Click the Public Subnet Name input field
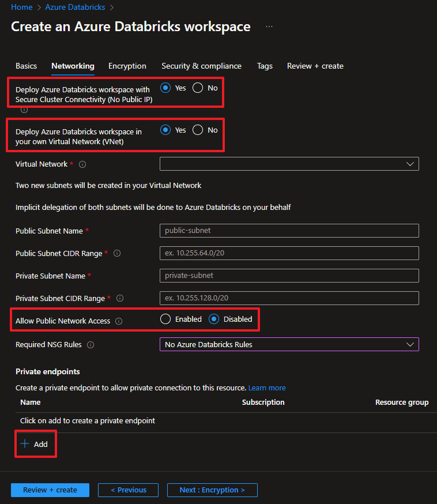This screenshot has width=437, height=504. (289, 231)
